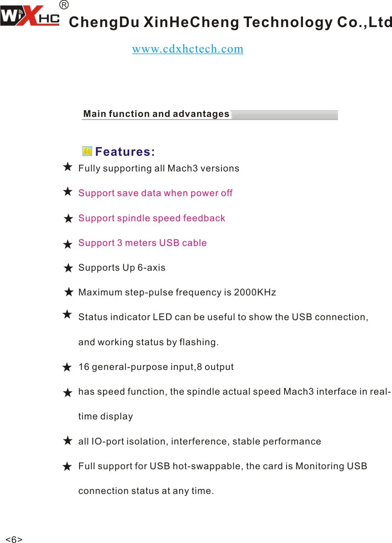Image resolution: width=392 pixels, height=543 pixels.
Task: Click the page number 6 marker
Action: (x=14, y=539)
